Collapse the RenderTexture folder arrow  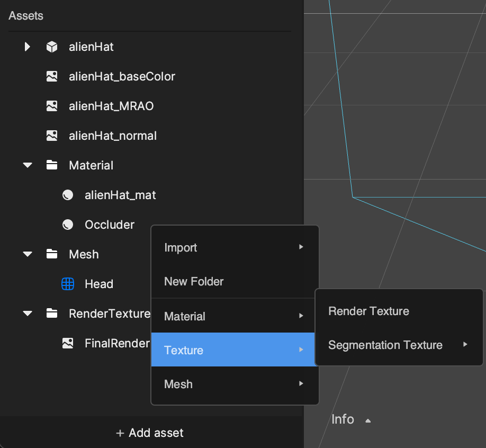28,313
